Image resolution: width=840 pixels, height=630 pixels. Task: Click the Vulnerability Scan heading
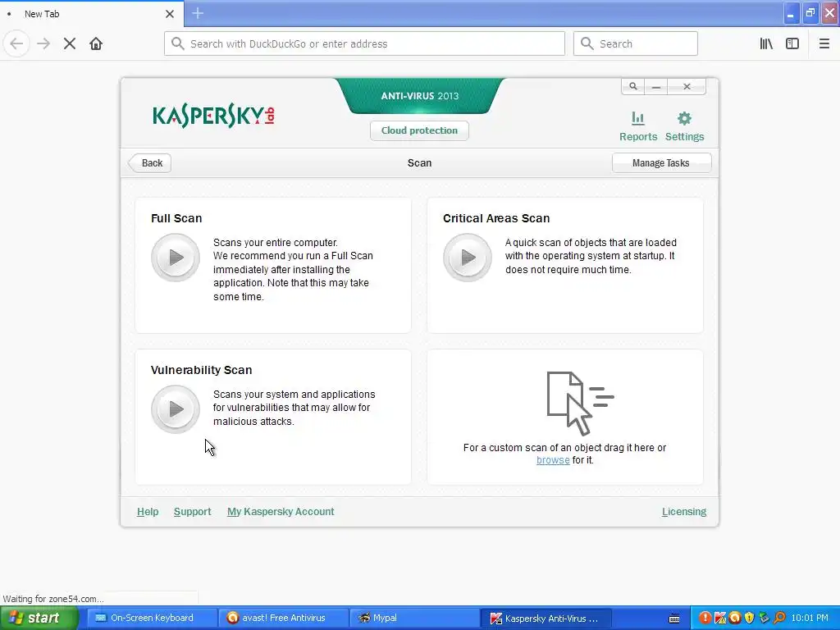coord(202,370)
